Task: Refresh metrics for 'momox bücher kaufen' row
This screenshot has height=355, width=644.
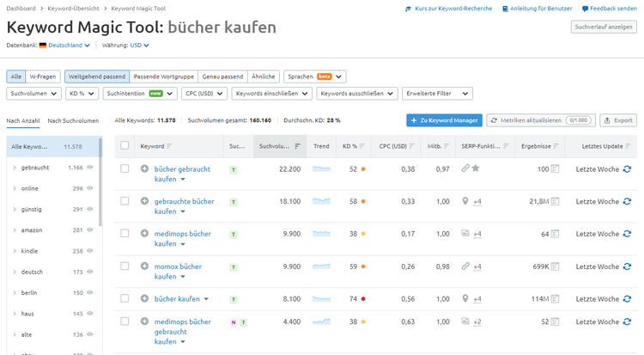Action: tap(627, 266)
